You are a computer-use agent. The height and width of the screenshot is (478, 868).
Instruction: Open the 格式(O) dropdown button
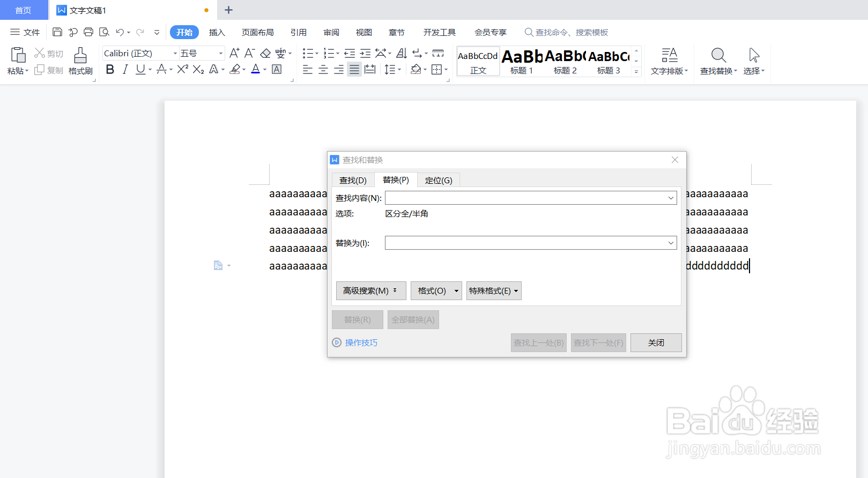point(436,290)
